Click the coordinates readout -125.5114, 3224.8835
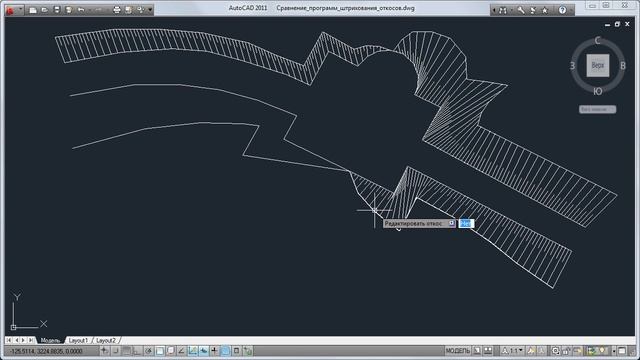The image size is (640, 360). (x=47, y=351)
